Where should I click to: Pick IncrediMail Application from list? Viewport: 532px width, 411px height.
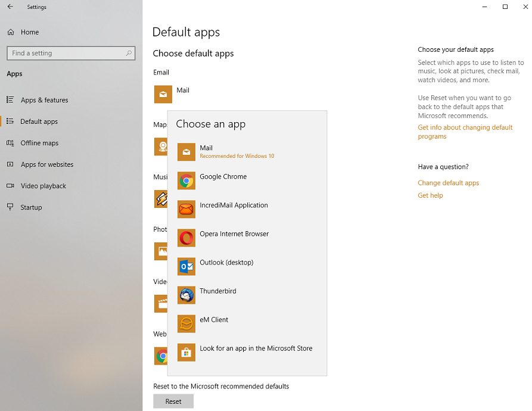247,209
